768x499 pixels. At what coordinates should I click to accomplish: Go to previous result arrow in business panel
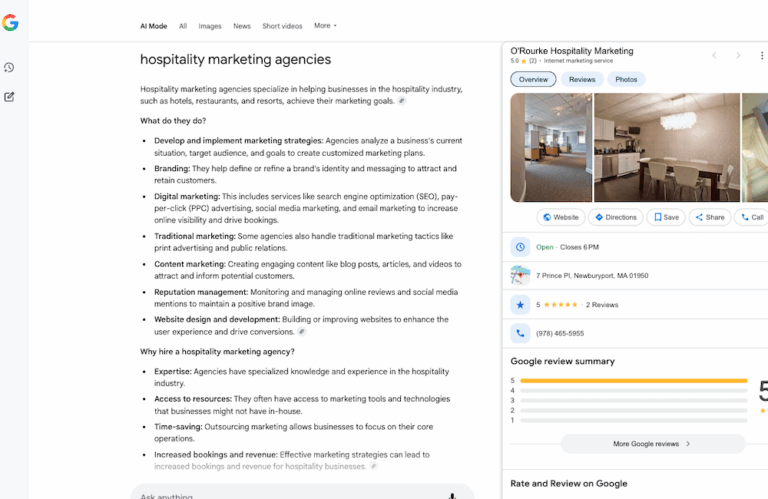click(x=715, y=55)
